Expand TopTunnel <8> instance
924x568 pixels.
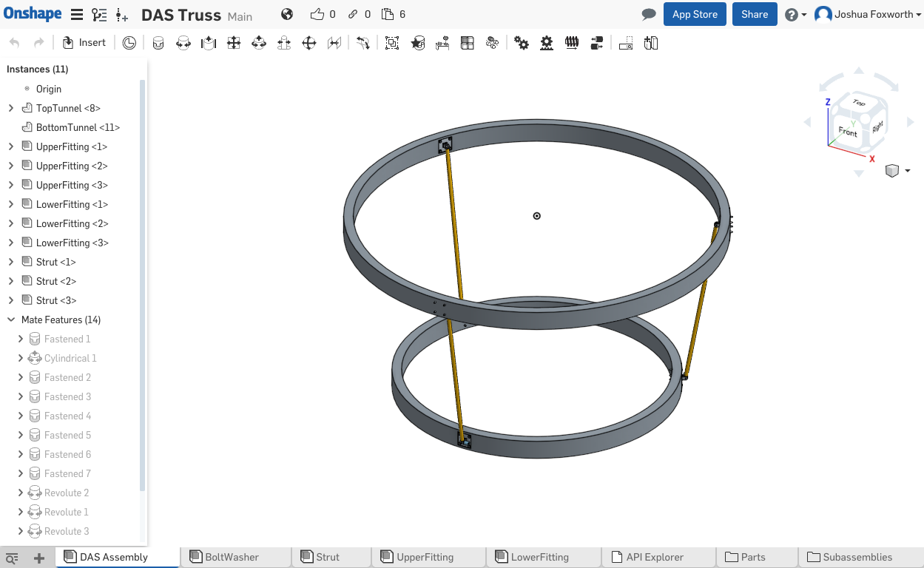[11, 108]
